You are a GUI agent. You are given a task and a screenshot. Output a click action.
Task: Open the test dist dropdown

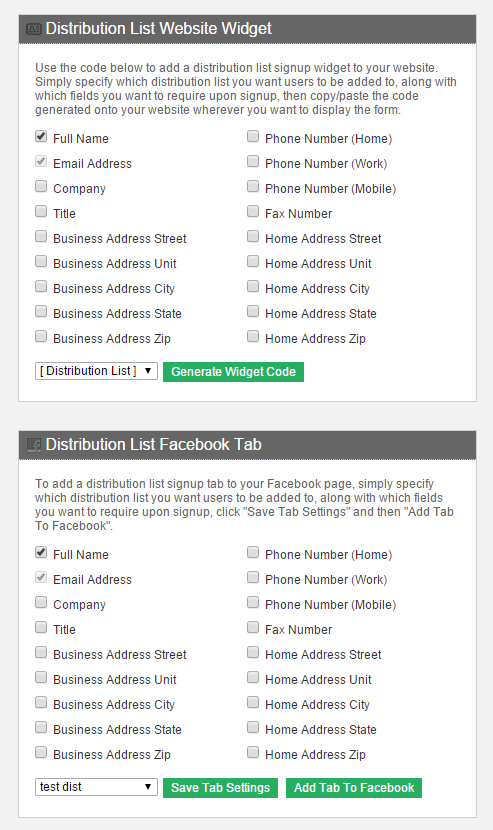pos(96,787)
